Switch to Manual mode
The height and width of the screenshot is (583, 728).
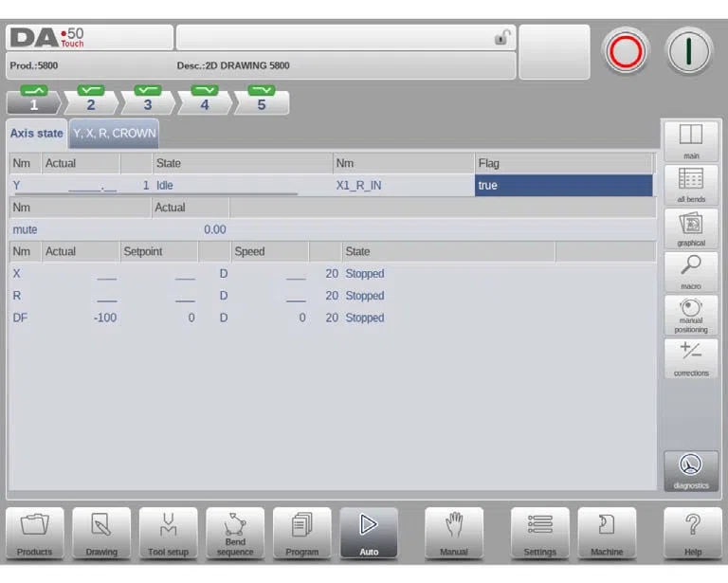coord(454,533)
